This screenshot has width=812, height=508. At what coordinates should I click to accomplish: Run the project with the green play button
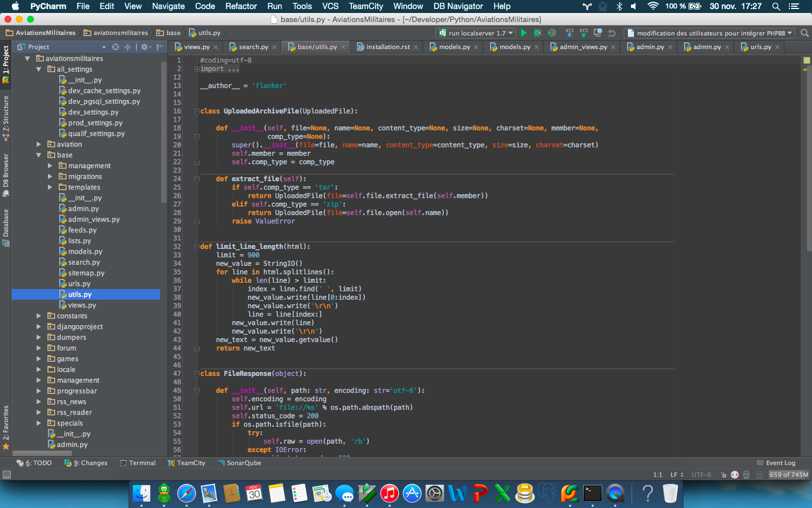coord(523,33)
